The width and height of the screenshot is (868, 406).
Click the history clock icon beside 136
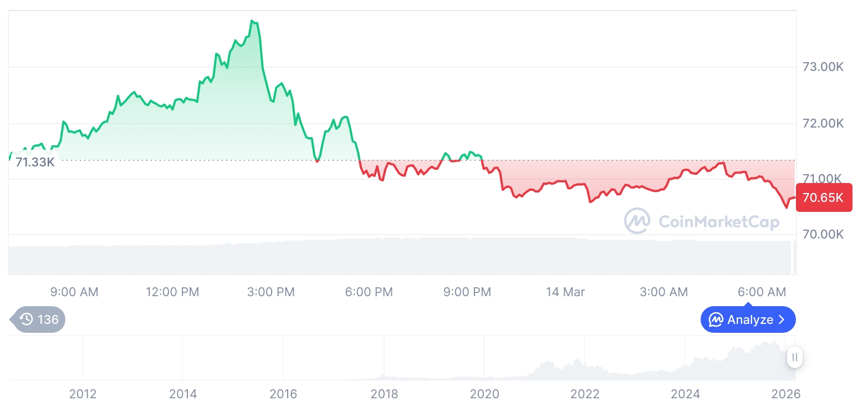tap(26, 319)
